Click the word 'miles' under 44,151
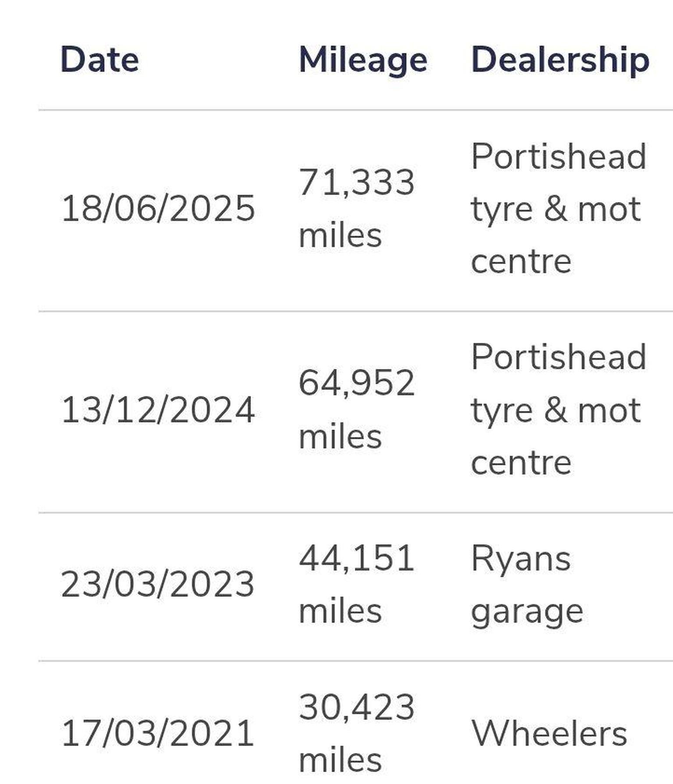The height and width of the screenshot is (784, 673). [x=340, y=611]
